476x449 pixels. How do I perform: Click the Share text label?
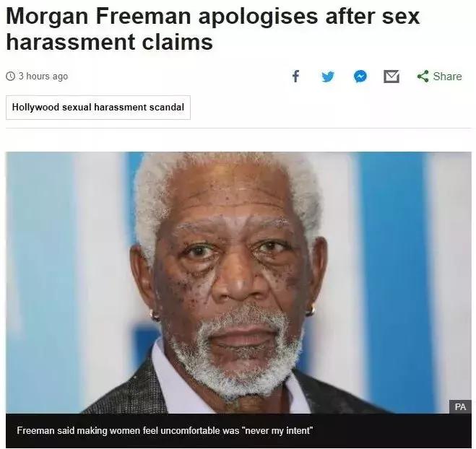(447, 76)
